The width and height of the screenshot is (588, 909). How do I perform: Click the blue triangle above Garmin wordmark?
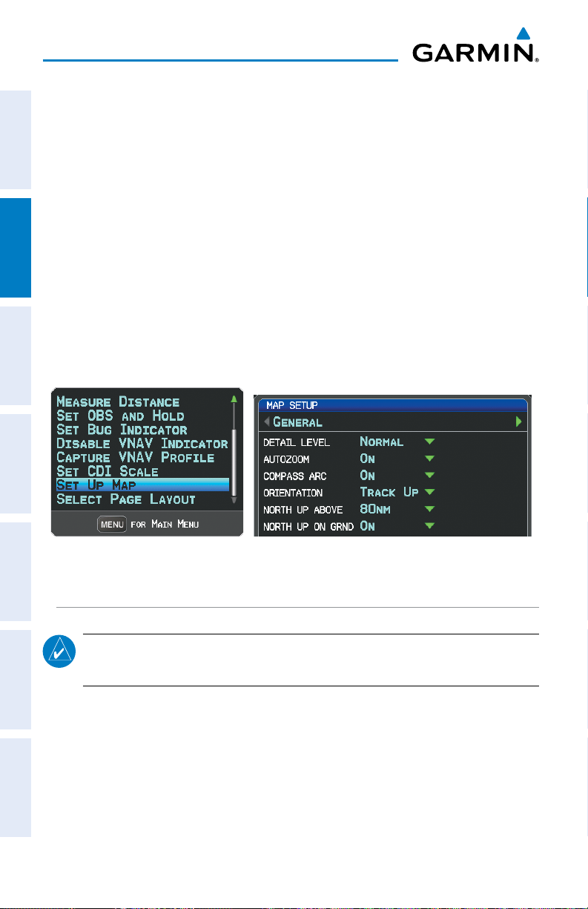(523, 33)
